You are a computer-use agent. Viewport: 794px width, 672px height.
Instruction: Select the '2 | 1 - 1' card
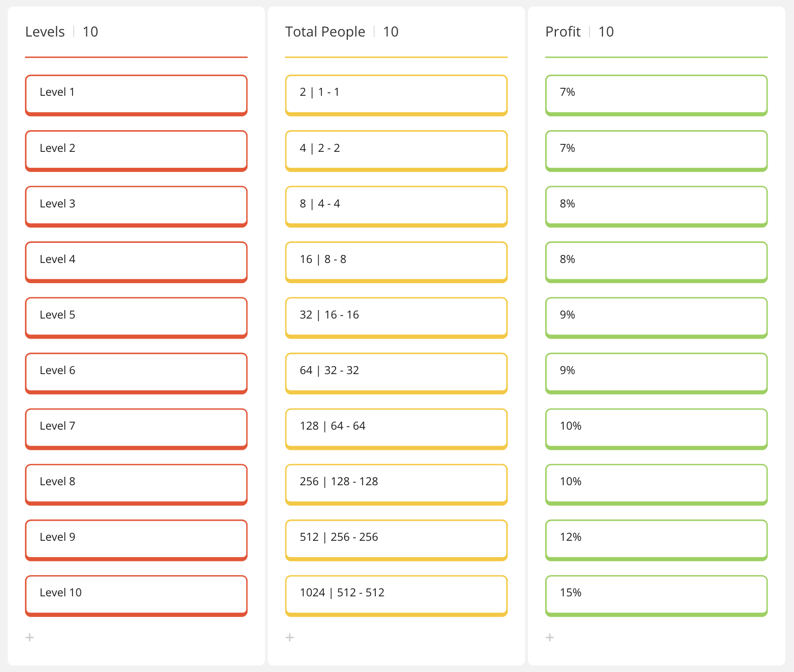point(396,95)
